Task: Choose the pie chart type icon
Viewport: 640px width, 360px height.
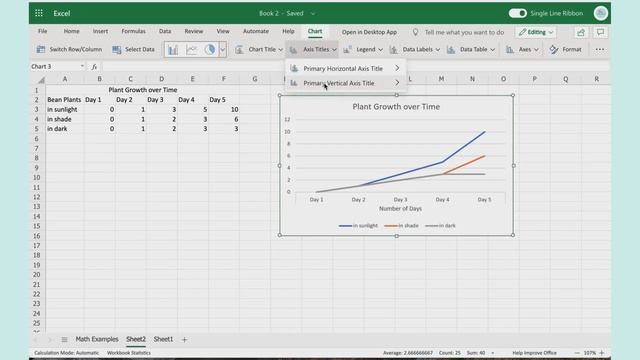Action: (210, 49)
